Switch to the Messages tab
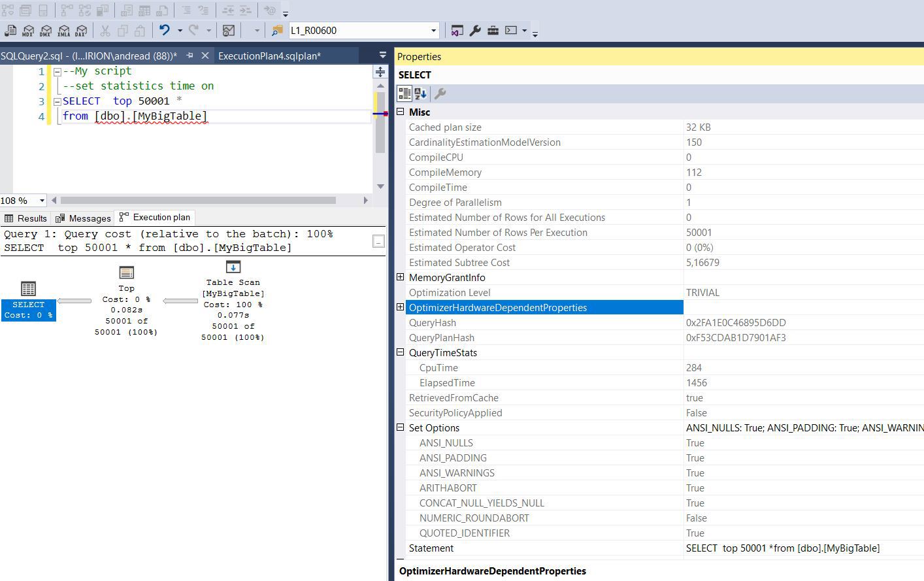The height and width of the screenshot is (581, 924). point(83,218)
